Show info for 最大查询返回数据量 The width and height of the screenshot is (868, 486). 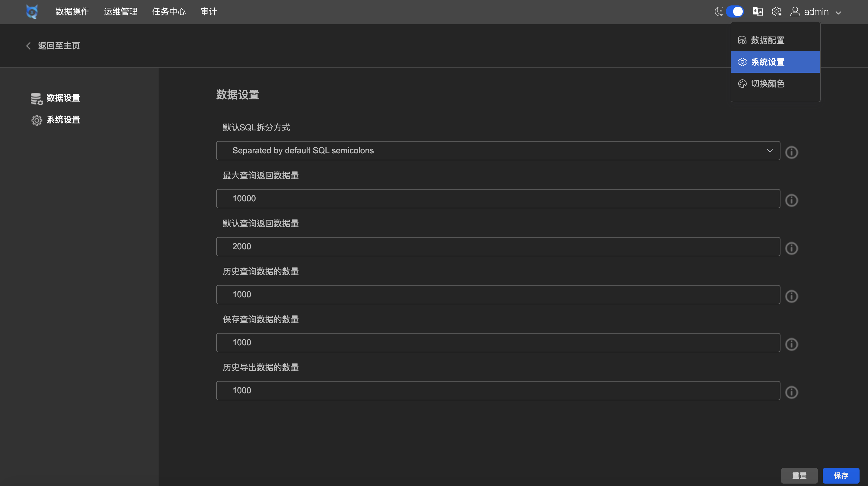coord(791,200)
